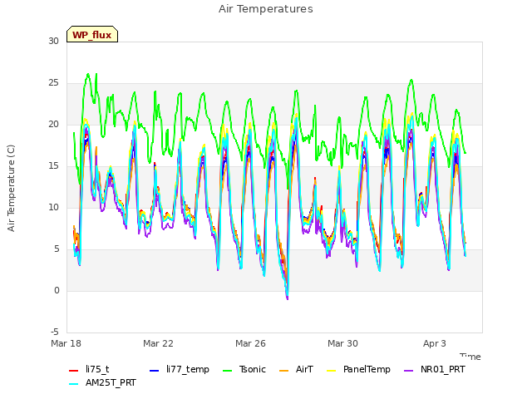Click the 0 y-axis tick label
This screenshot has height=399, width=532.
(57, 290)
